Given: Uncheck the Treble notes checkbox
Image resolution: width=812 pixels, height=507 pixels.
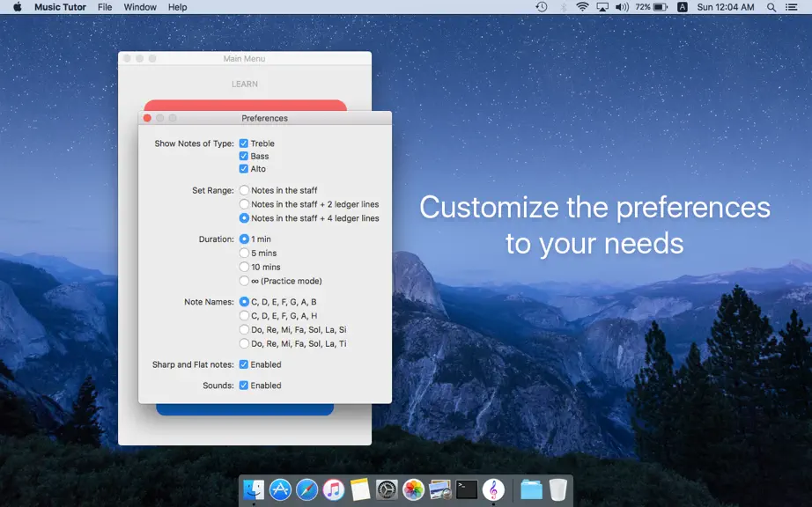Looking at the screenshot, I should pos(243,143).
